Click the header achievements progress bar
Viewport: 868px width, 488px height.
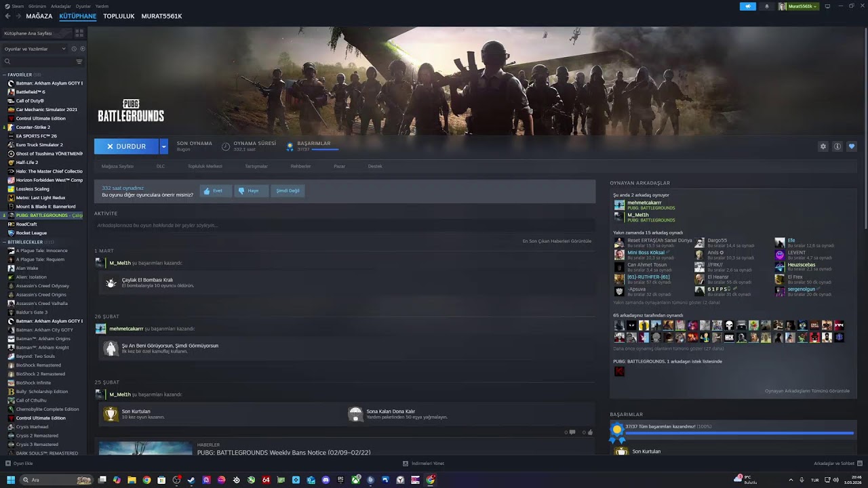(x=325, y=149)
